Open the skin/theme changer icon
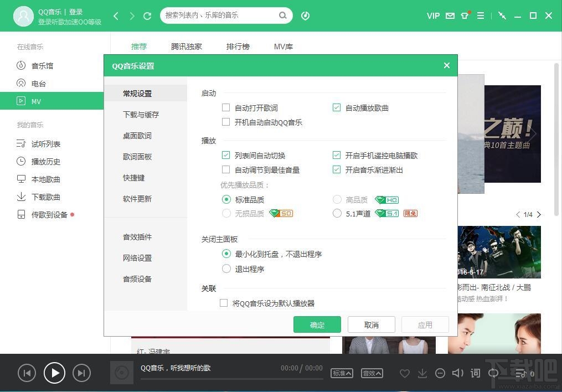 pyautogui.click(x=465, y=16)
